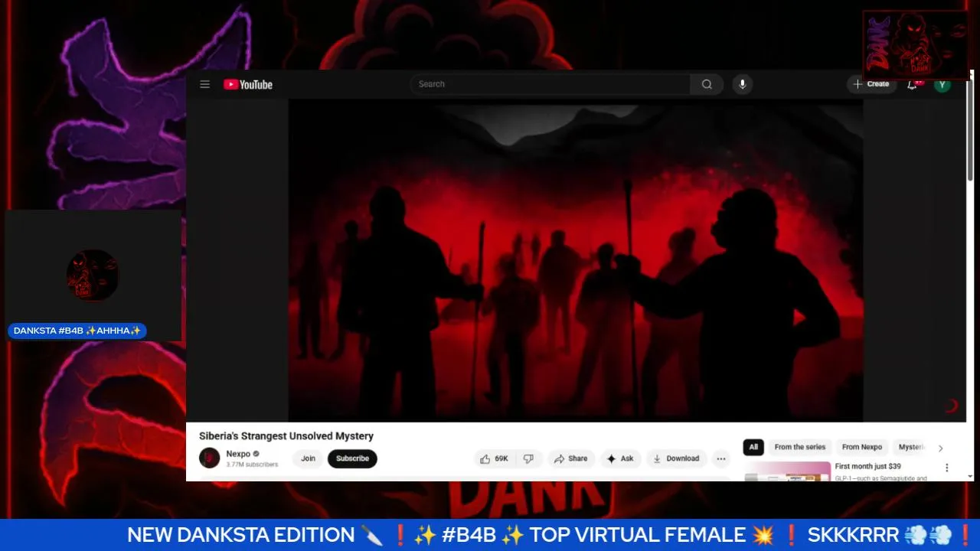Subscribe to Nexpo
The height and width of the screenshot is (551, 980).
(352, 458)
